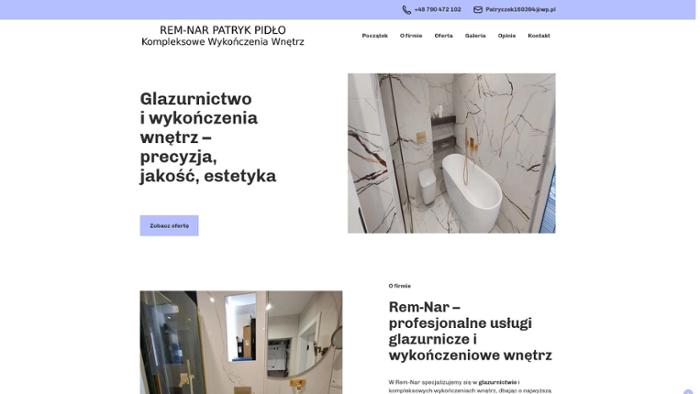Open the email address link in top bar
The image size is (700, 394).
(521, 9)
